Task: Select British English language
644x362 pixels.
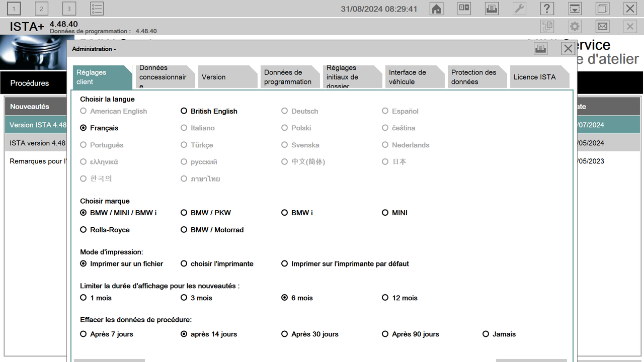Action: pyautogui.click(x=209, y=111)
